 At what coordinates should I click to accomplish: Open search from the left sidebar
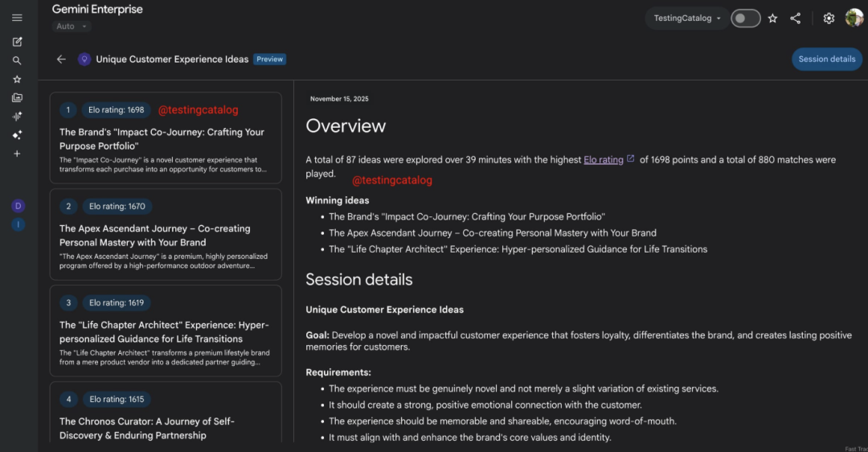pos(17,60)
